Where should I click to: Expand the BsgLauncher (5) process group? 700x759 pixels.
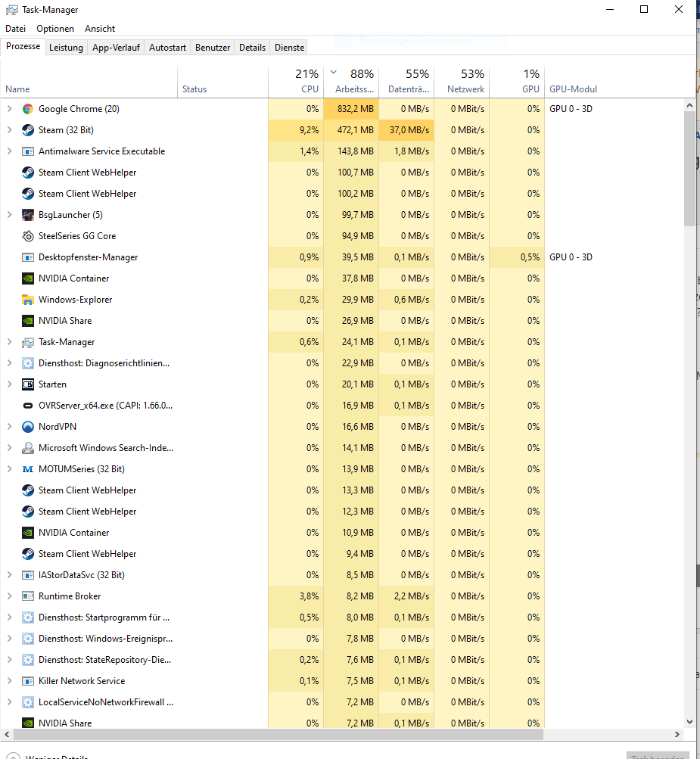pos(10,215)
